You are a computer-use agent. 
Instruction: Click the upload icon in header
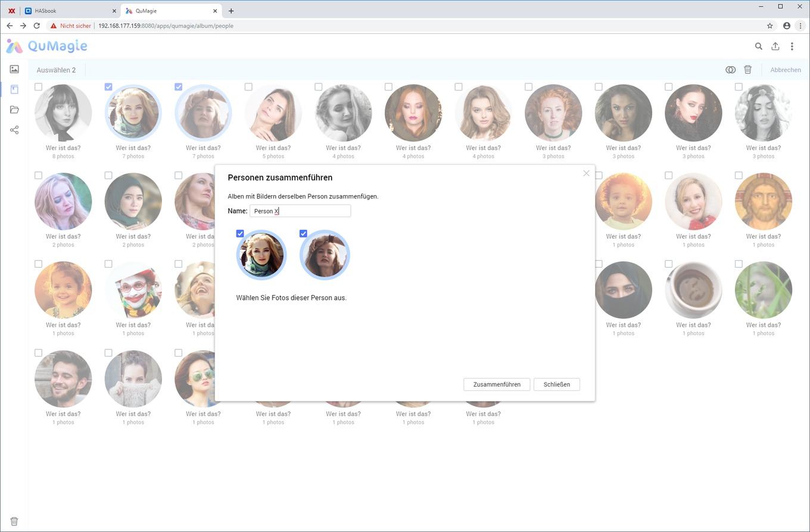[x=775, y=46]
